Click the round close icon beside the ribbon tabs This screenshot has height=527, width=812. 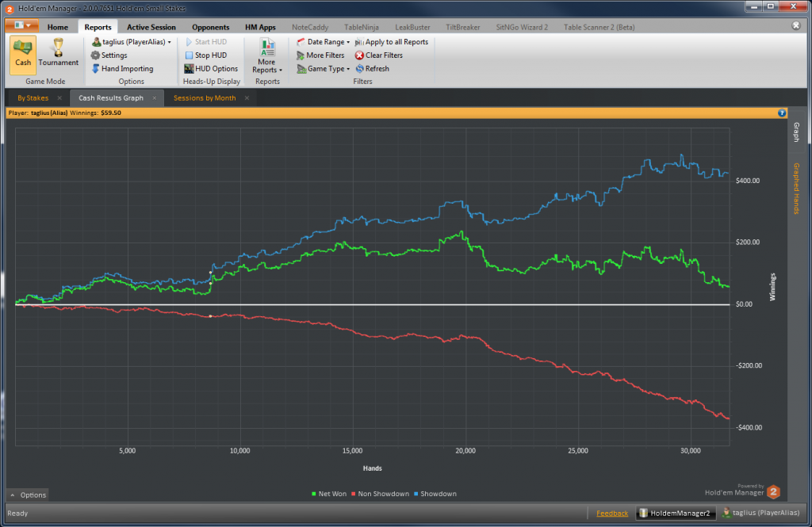click(x=796, y=25)
